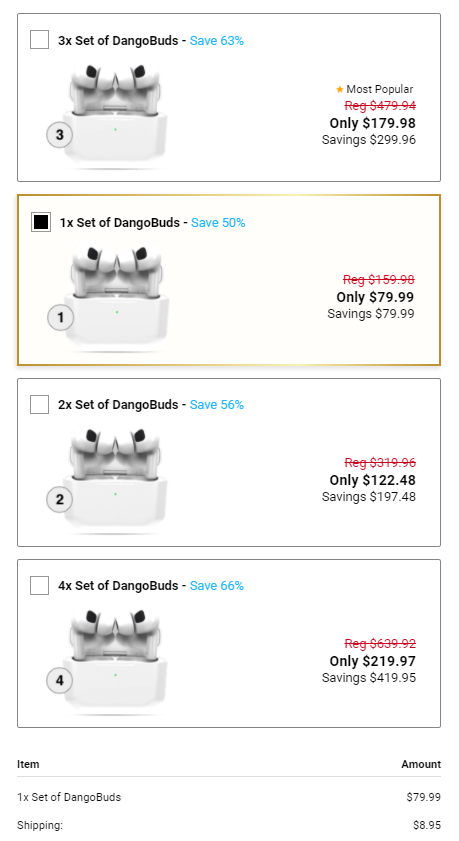Click the Save 66% label
The width and height of the screenshot is (459, 841).
click(x=217, y=586)
